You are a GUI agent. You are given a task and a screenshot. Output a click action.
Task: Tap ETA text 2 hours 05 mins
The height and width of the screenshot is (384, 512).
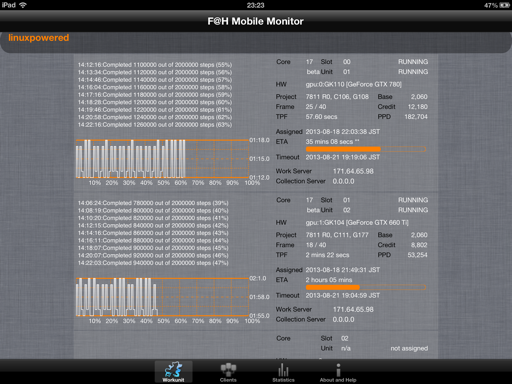[329, 280]
